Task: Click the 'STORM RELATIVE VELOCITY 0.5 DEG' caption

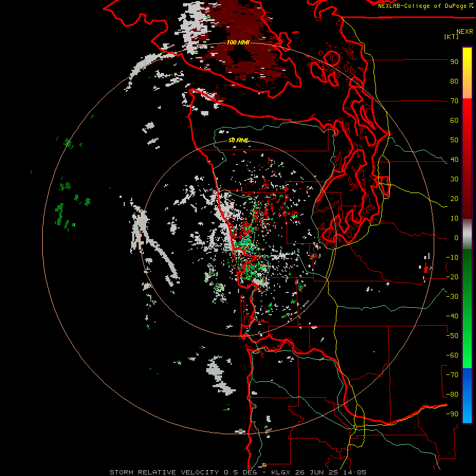Action: tap(183, 472)
